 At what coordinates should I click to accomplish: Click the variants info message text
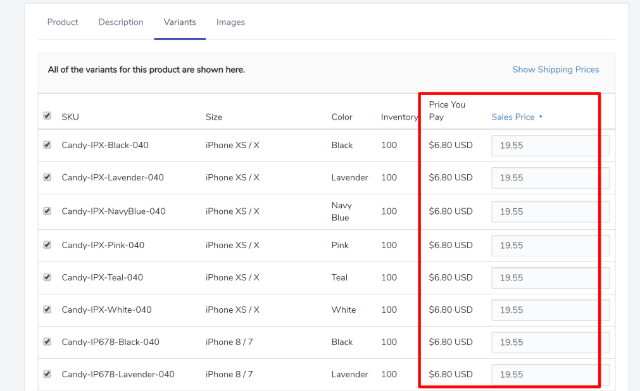point(147,69)
